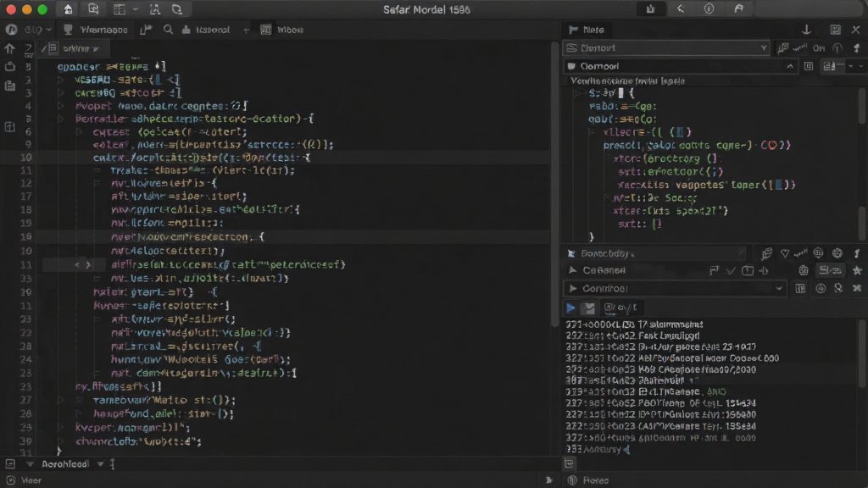
Task: Toggle the checkmark in the Cefsned row
Action: tap(731, 270)
